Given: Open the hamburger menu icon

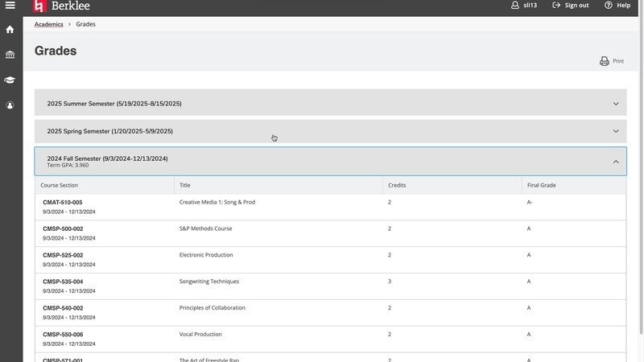Looking at the screenshot, I should point(10,6).
